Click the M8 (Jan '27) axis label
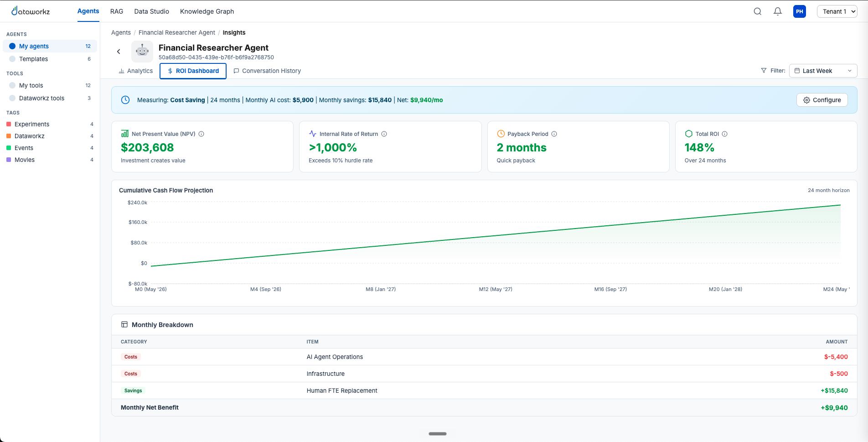Image resolution: width=868 pixels, height=442 pixels. pyautogui.click(x=381, y=289)
